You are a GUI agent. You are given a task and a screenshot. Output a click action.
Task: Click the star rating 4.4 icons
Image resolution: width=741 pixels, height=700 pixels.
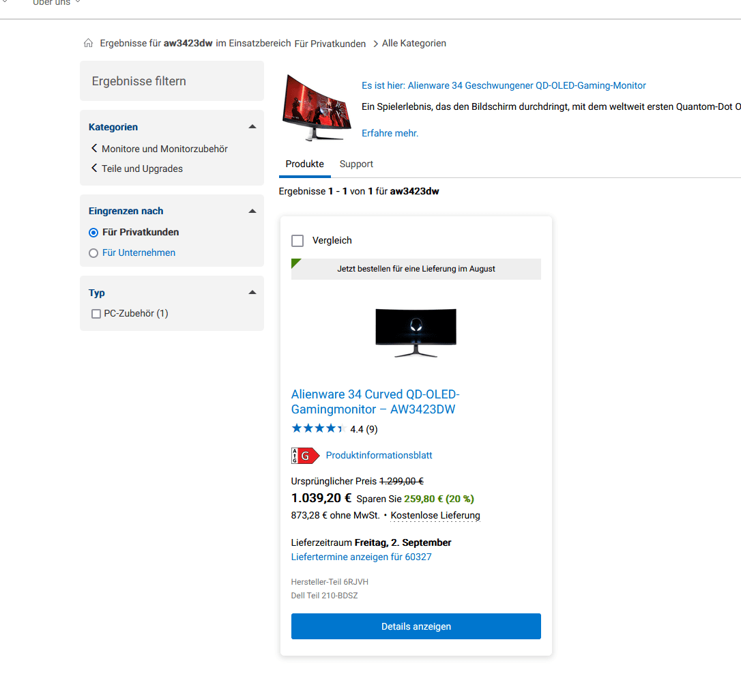point(319,428)
